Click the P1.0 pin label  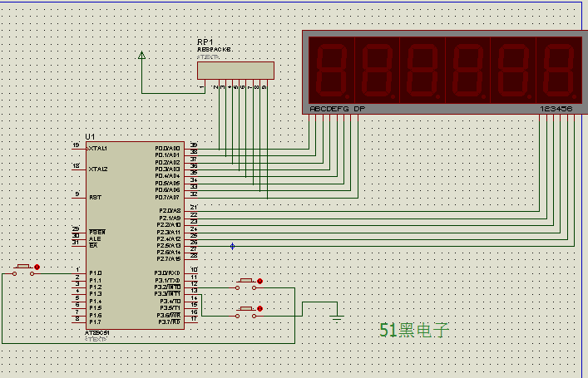pyautogui.click(x=96, y=273)
